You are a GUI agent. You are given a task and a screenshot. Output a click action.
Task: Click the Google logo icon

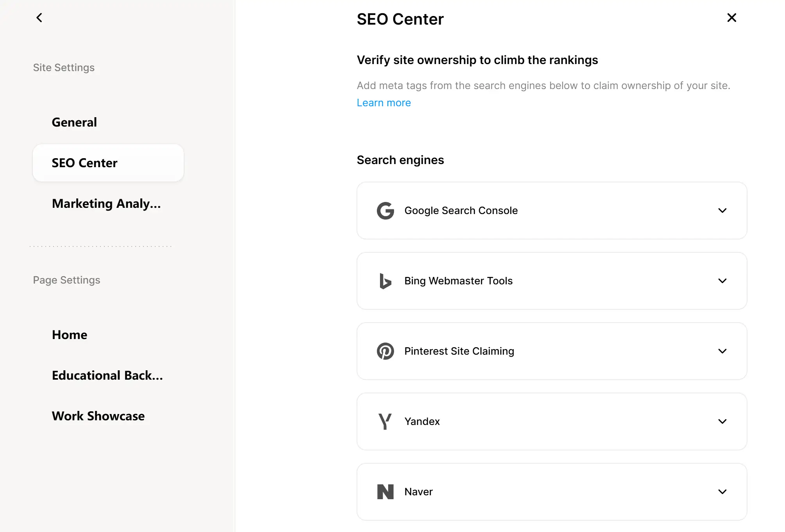385,211
